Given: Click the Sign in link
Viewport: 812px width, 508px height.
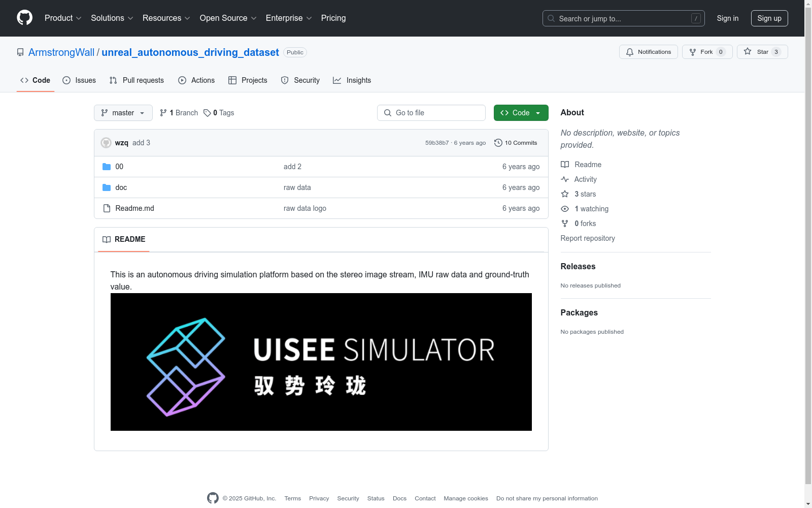Looking at the screenshot, I should (728, 18).
